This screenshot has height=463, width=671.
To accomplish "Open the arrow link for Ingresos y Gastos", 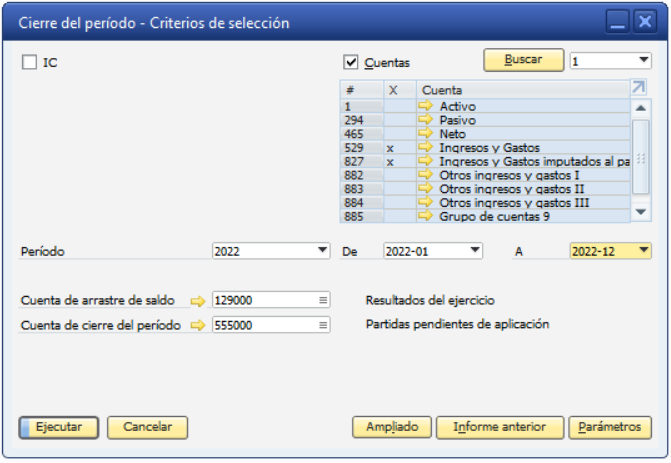I will click(425, 147).
